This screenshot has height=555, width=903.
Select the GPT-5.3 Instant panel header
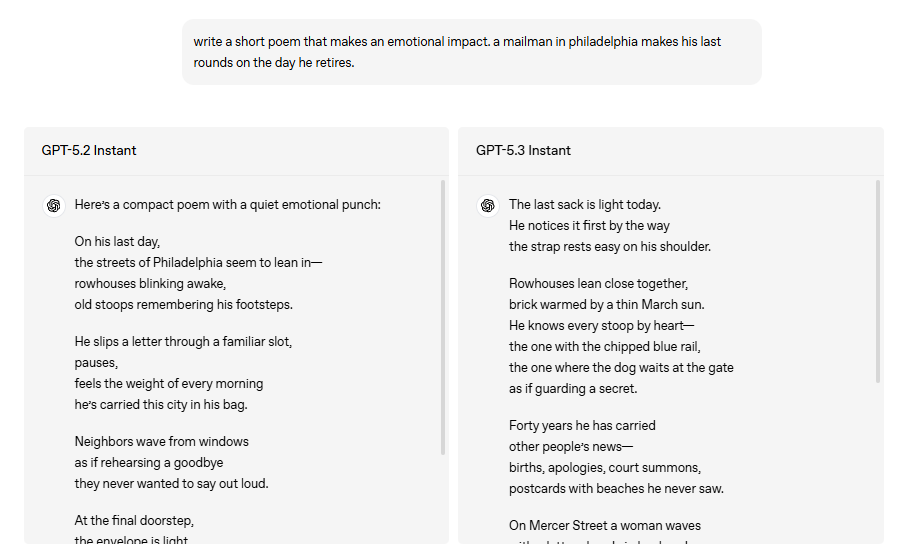523,151
